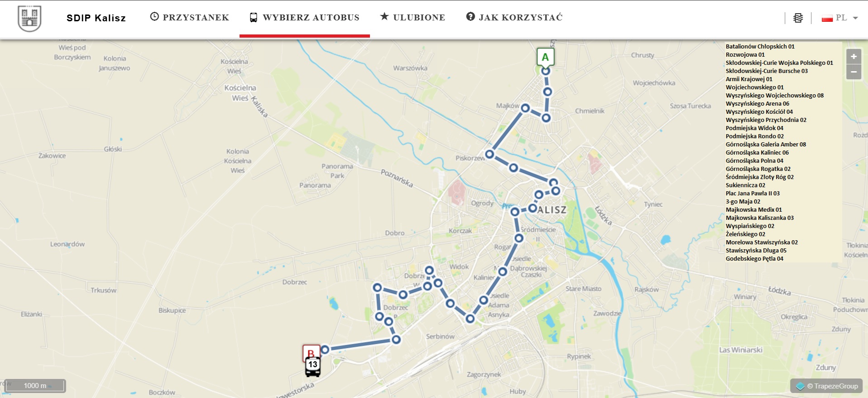Open the Przystanek tab
The width and height of the screenshot is (868, 398).
(190, 17)
